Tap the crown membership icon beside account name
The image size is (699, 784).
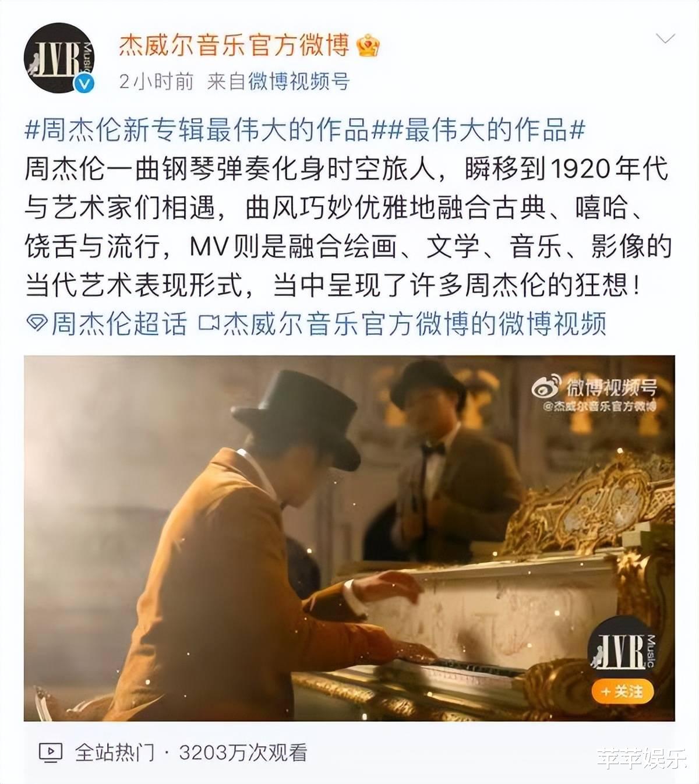click(x=368, y=45)
